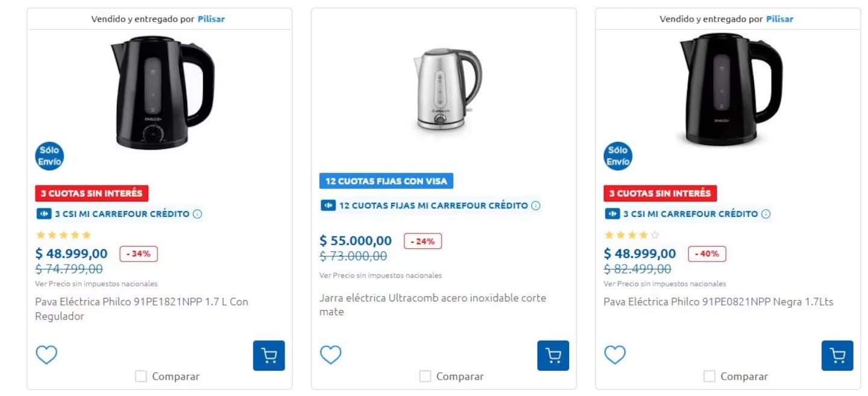Screen dimensions: 868x396
Task: Click info icon beside 12 cuotas fijas
Action: tap(535, 205)
